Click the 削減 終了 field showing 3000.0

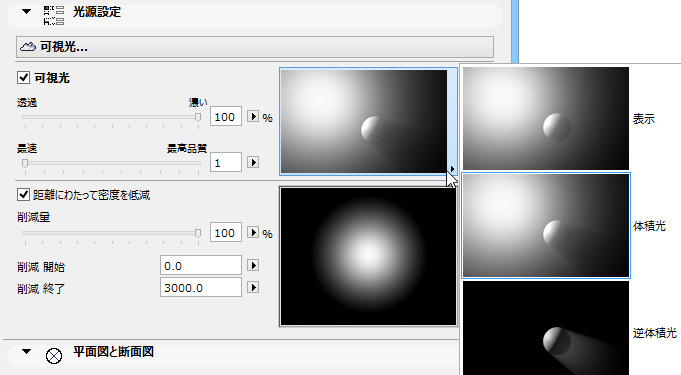point(201,288)
